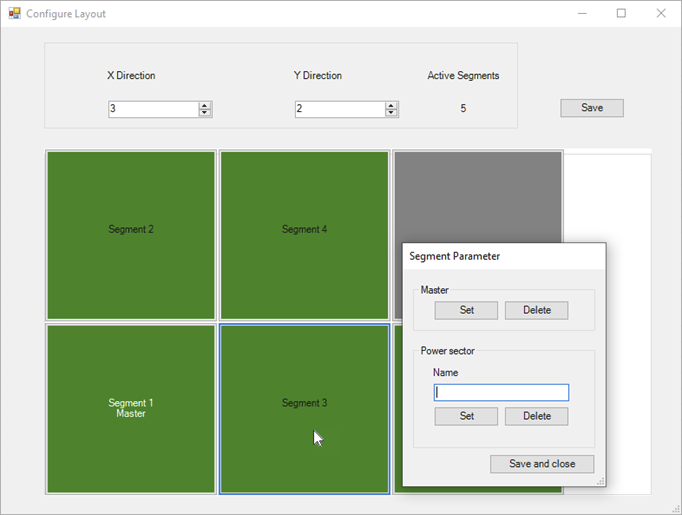Focus the Y Direction number field
This screenshot has height=515, width=682.
click(340, 109)
